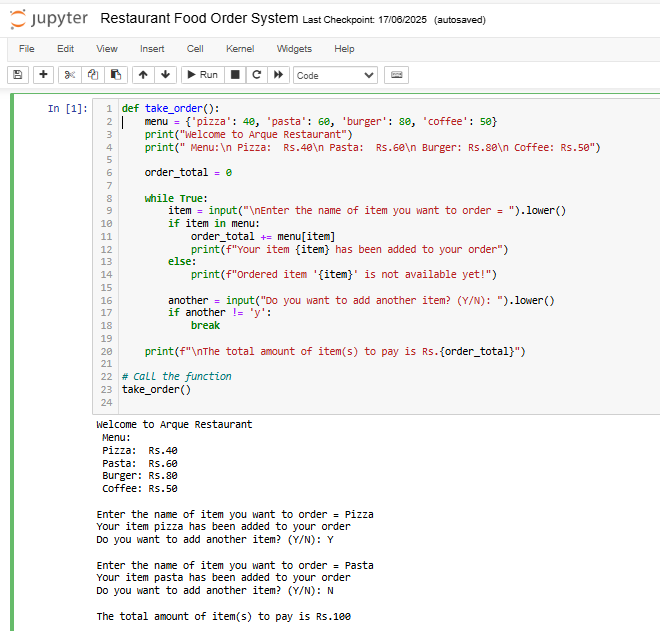Image resolution: width=660 pixels, height=631 pixels.
Task: Open the Cell menu
Action: [x=195, y=49]
